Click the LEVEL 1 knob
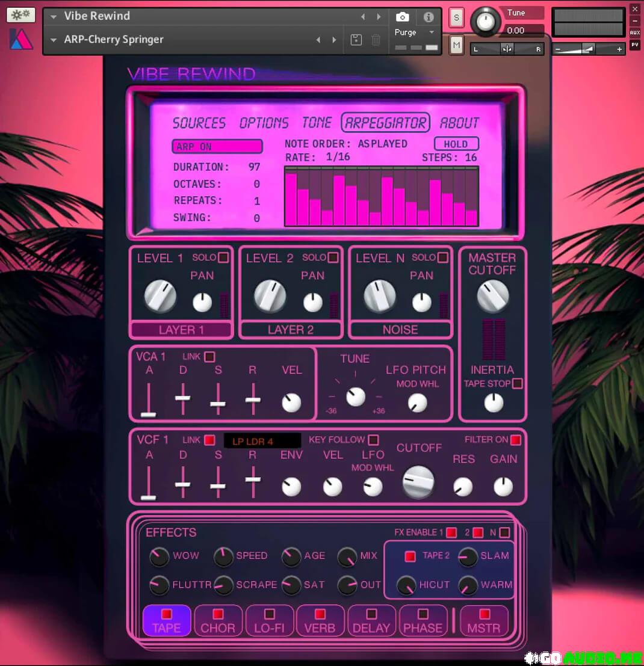644x666 pixels. pos(160,295)
